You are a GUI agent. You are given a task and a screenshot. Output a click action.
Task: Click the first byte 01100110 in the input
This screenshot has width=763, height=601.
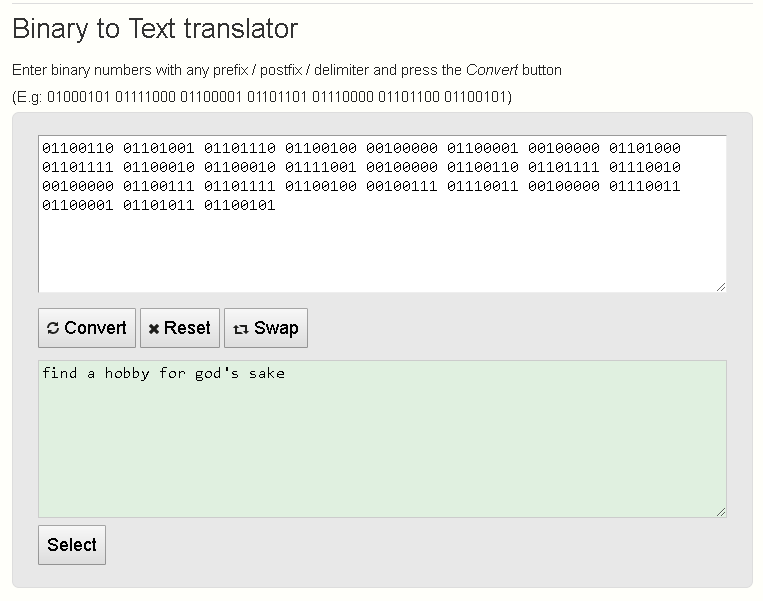coord(78,148)
